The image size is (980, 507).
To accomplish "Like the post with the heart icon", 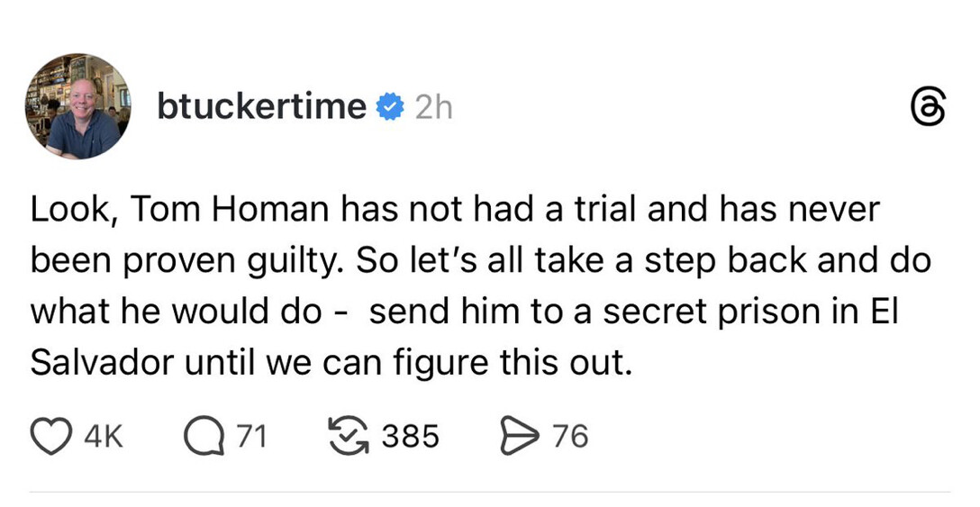I will pos(53,436).
